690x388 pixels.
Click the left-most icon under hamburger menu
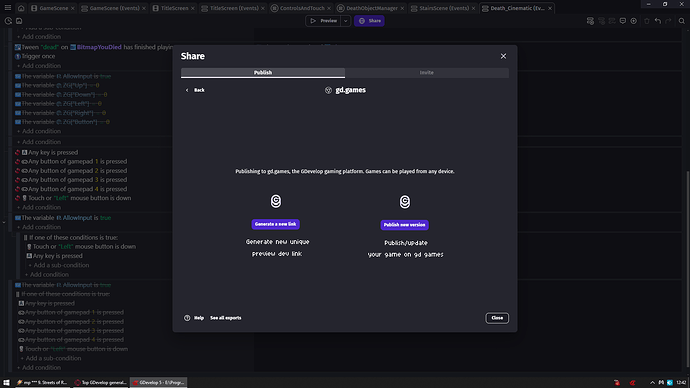pyautogui.click(x=8, y=21)
